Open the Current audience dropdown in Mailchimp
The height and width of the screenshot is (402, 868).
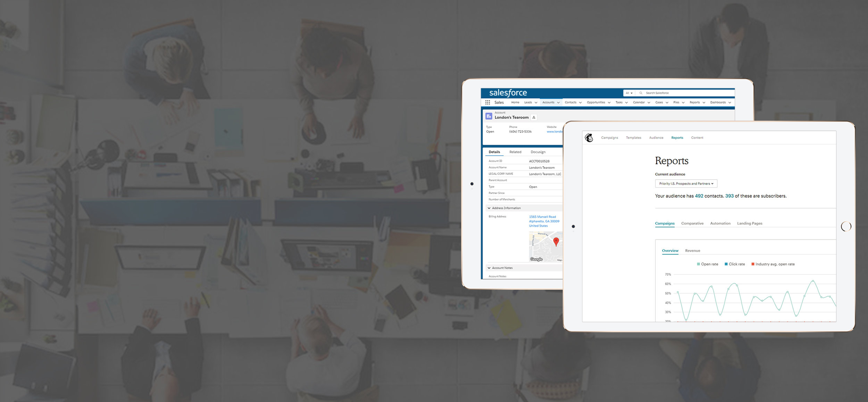(686, 184)
